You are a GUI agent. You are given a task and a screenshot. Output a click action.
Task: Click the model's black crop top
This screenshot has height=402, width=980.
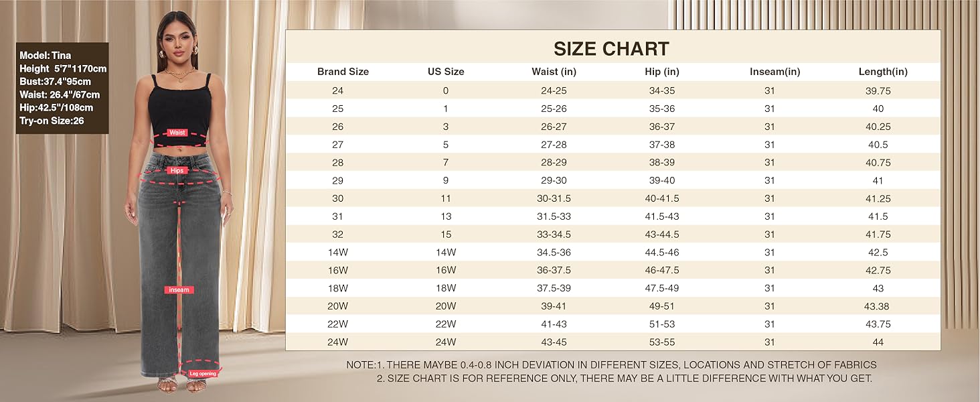tap(179, 107)
